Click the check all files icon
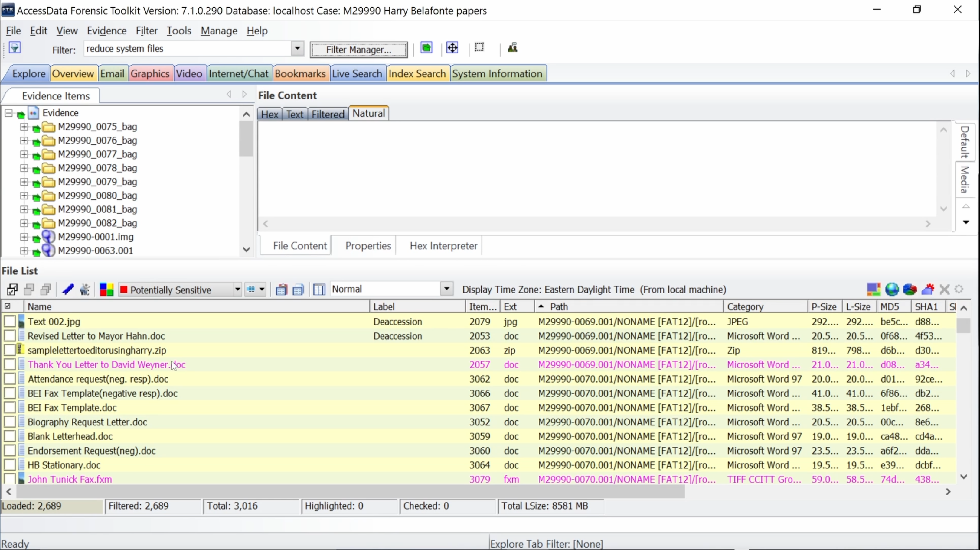 pyautogui.click(x=12, y=290)
